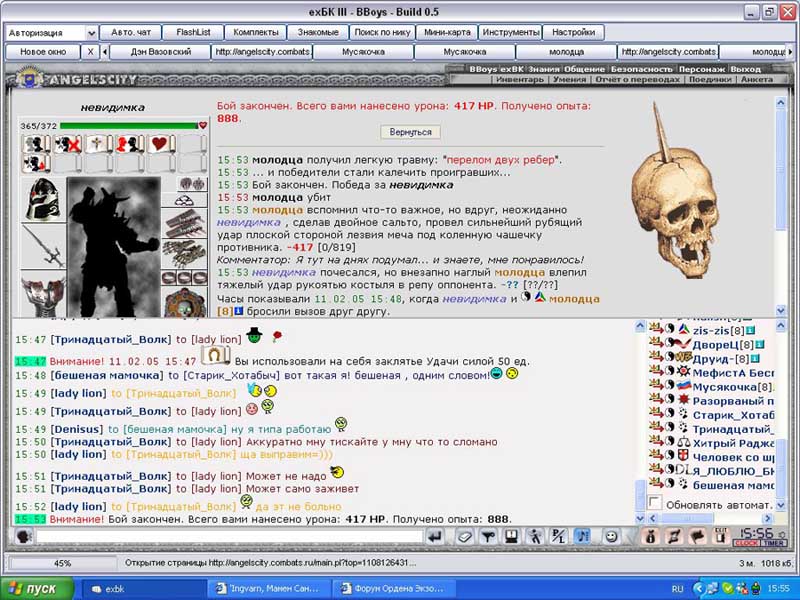Click the send message arrow icon
800x600 pixels.
click(x=435, y=536)
